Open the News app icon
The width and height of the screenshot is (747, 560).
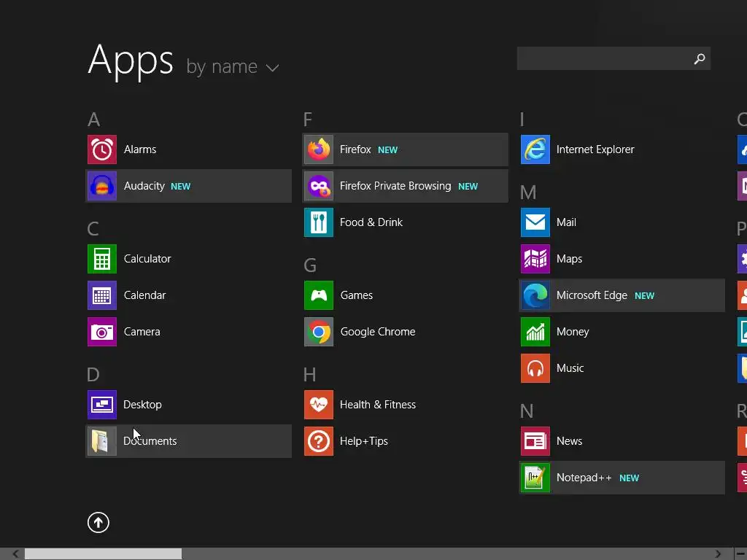[535, 441]
